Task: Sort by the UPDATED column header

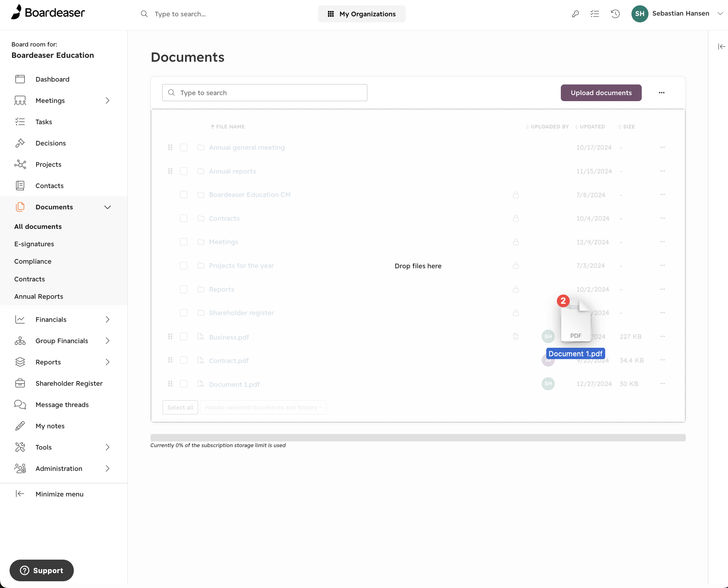Action: click(590, 127)
